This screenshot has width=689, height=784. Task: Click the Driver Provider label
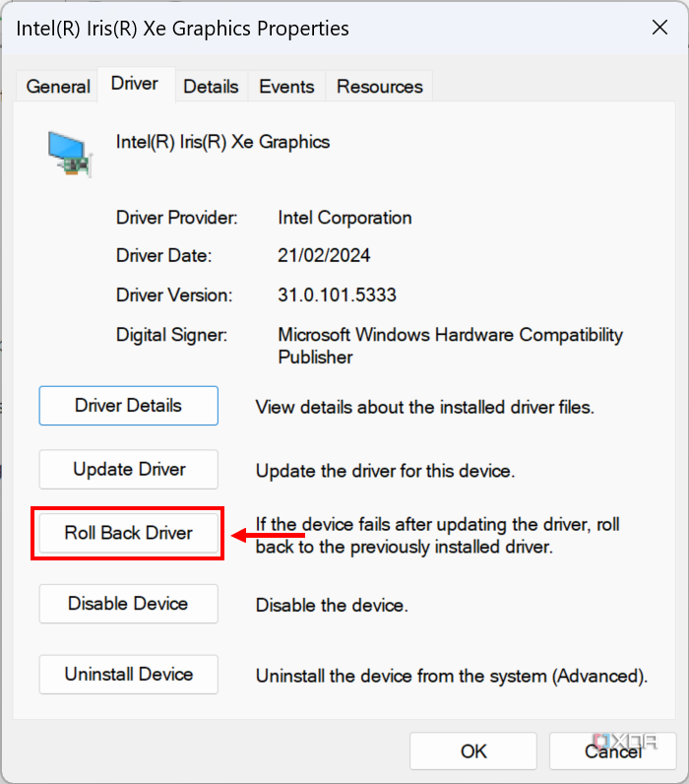coord(177,218)
